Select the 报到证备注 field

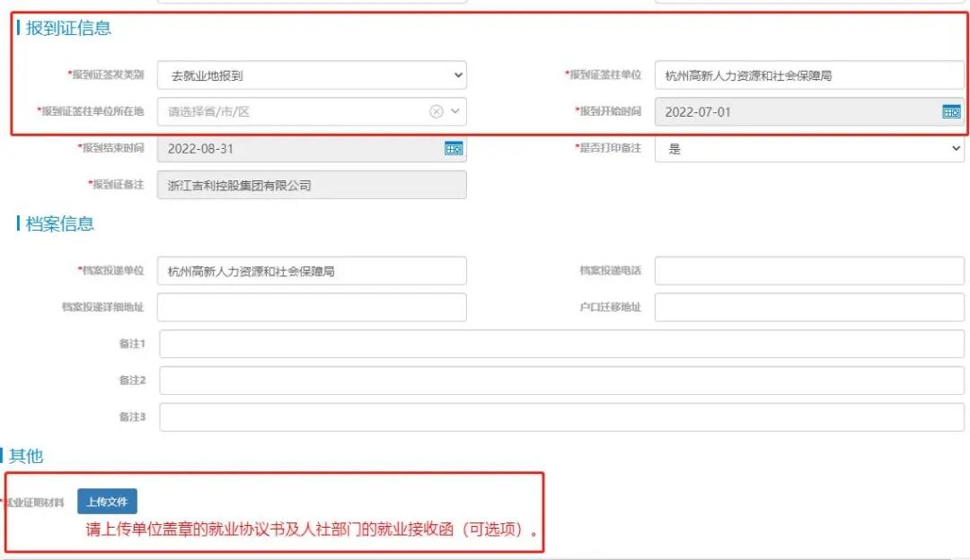[312, 186]
